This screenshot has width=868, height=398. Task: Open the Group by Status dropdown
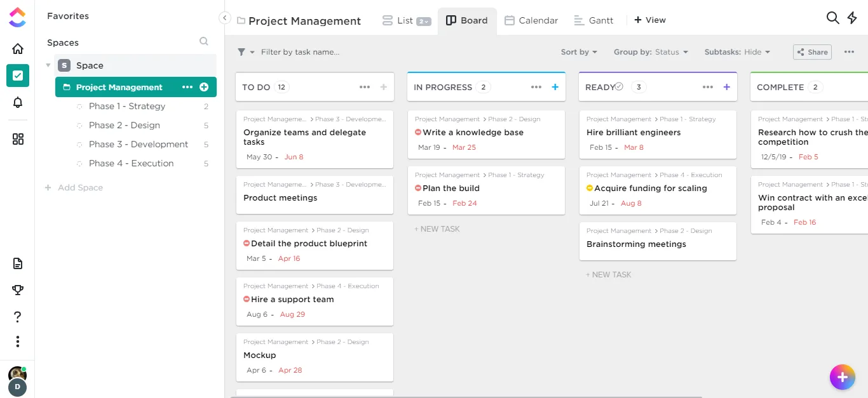point(650,52)
